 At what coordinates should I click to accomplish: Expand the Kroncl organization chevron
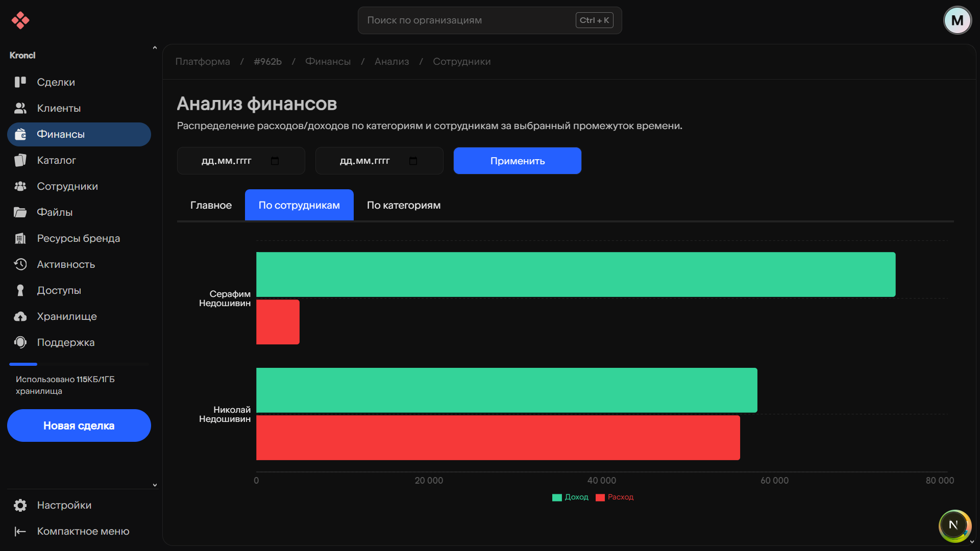click(x=155, y=48)
